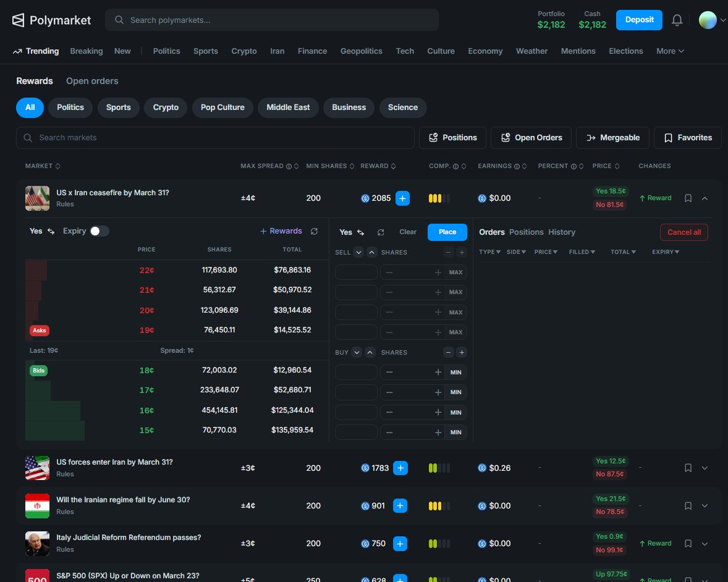Viewport: 728px width, 582px height.
Task: Add a sell row with the plus icon
Action: [462, 253]
